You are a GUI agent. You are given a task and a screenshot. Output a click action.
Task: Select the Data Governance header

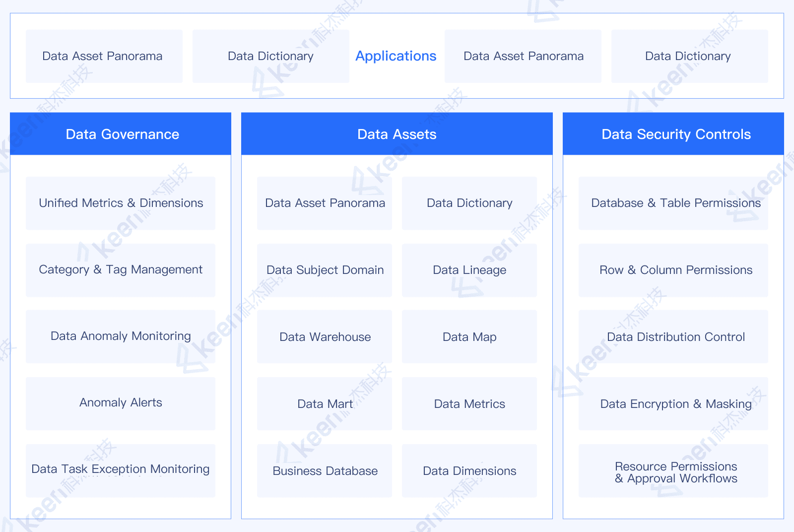[x=122, y=134]
